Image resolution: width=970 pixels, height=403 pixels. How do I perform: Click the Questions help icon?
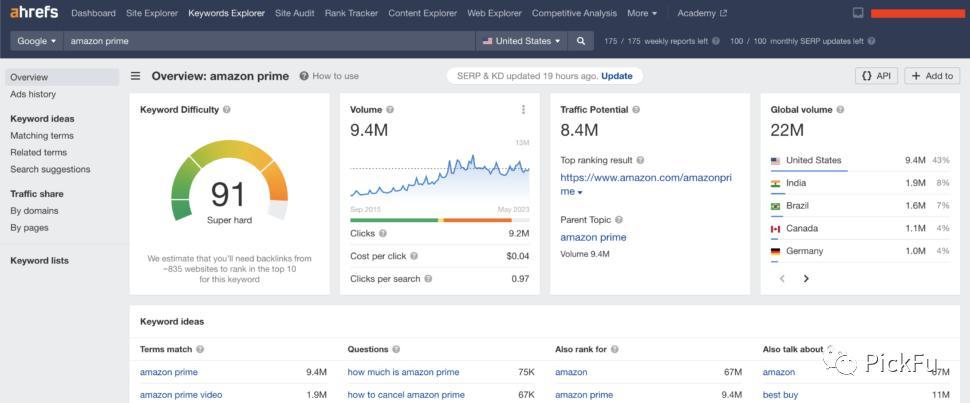click(396, 349)
